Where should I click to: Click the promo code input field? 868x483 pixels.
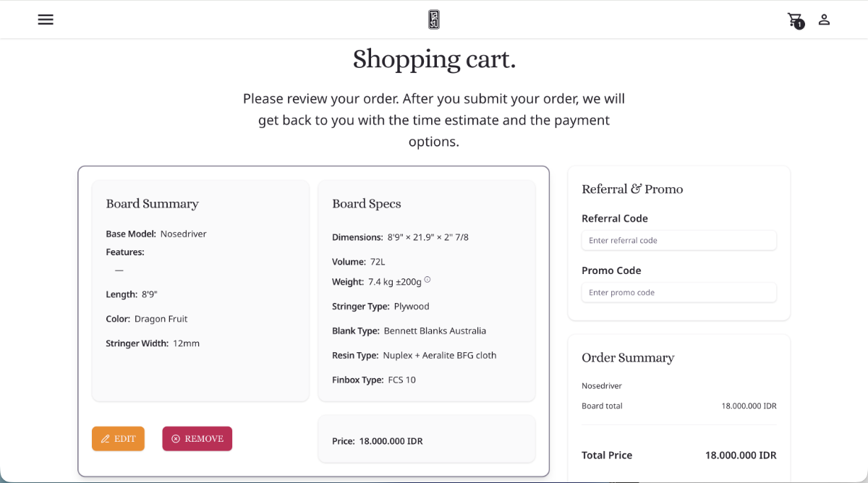(678, 292)
